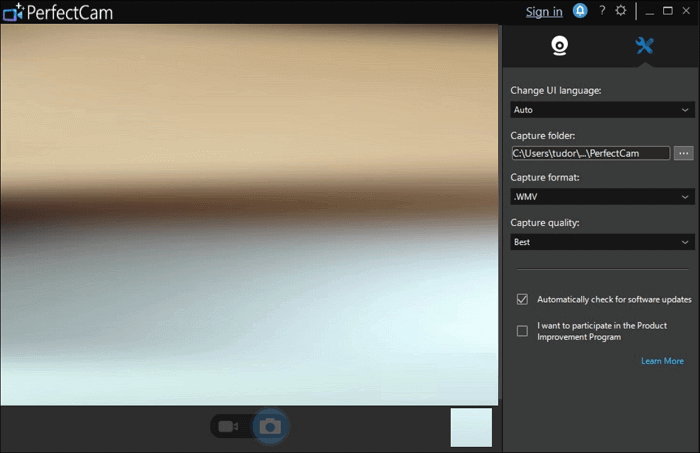
Task: Switch to the webcam tab icon
Action: [x=560, y=45]
